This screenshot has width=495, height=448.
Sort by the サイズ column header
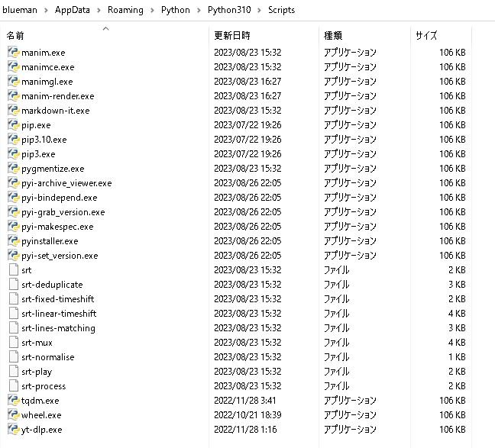(426, 35)
